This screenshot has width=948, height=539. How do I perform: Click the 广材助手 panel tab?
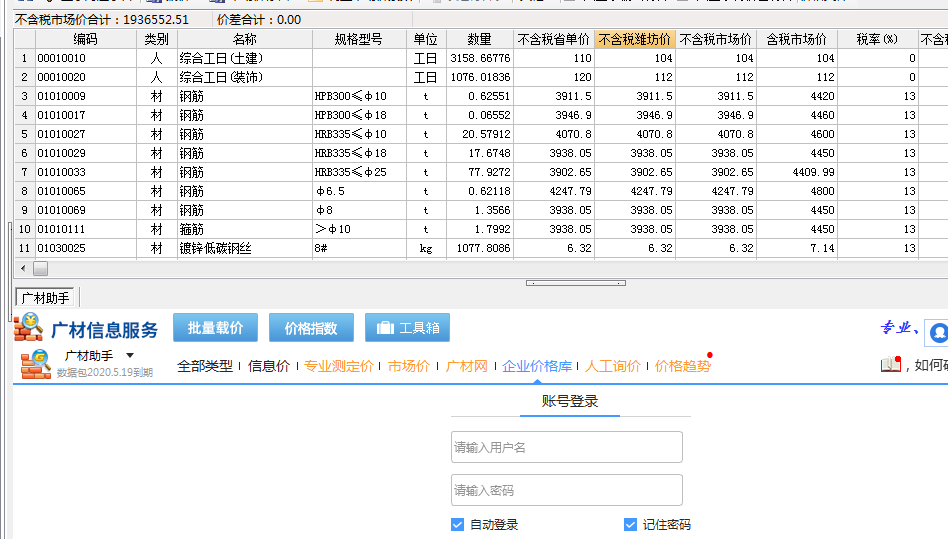click(45, 298)
